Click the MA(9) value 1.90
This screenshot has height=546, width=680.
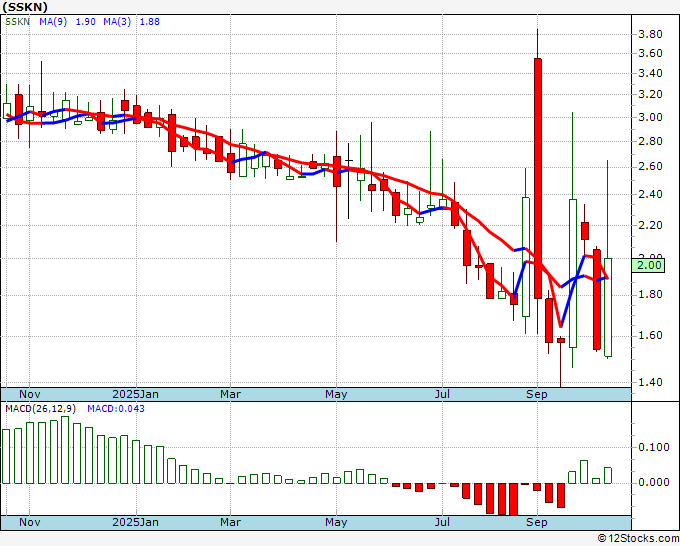pos(85,22)
